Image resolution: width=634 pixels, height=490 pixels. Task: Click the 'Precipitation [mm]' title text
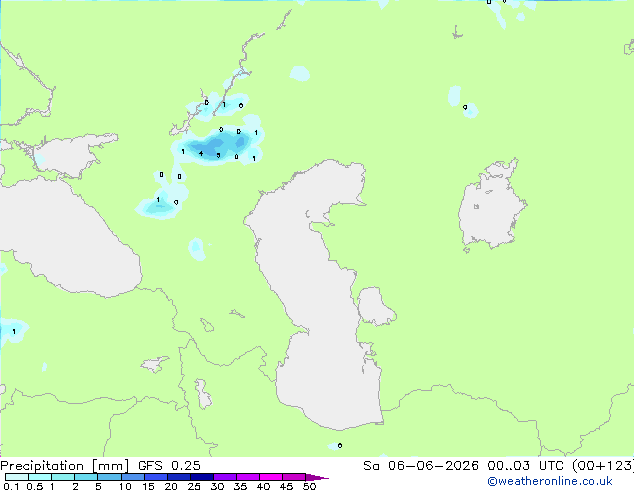(x=64, y=466)
